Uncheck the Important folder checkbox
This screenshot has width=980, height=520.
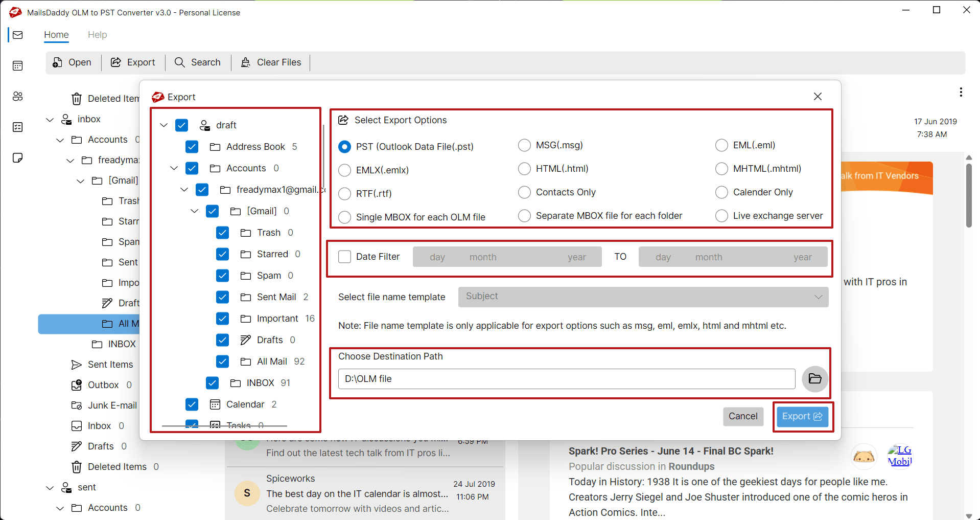pos(222,319)
